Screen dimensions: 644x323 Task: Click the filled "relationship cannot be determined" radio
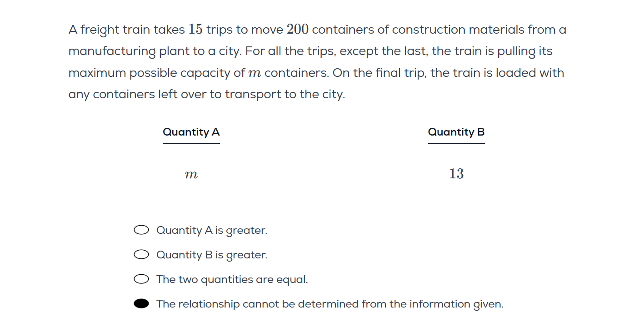click(141, 304)
